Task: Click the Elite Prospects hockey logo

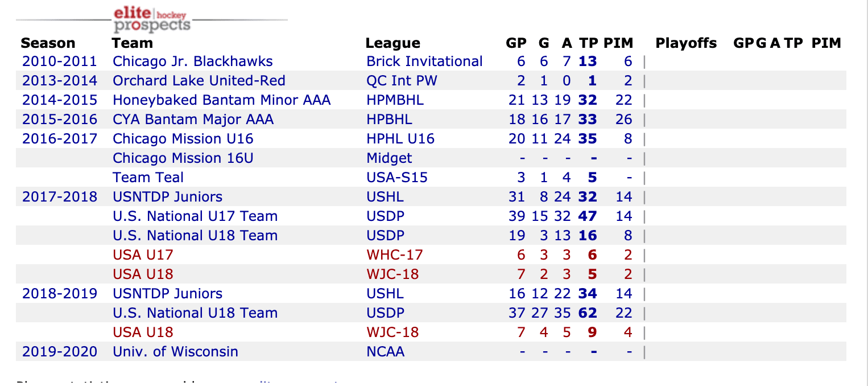Action: pos(151,19)
